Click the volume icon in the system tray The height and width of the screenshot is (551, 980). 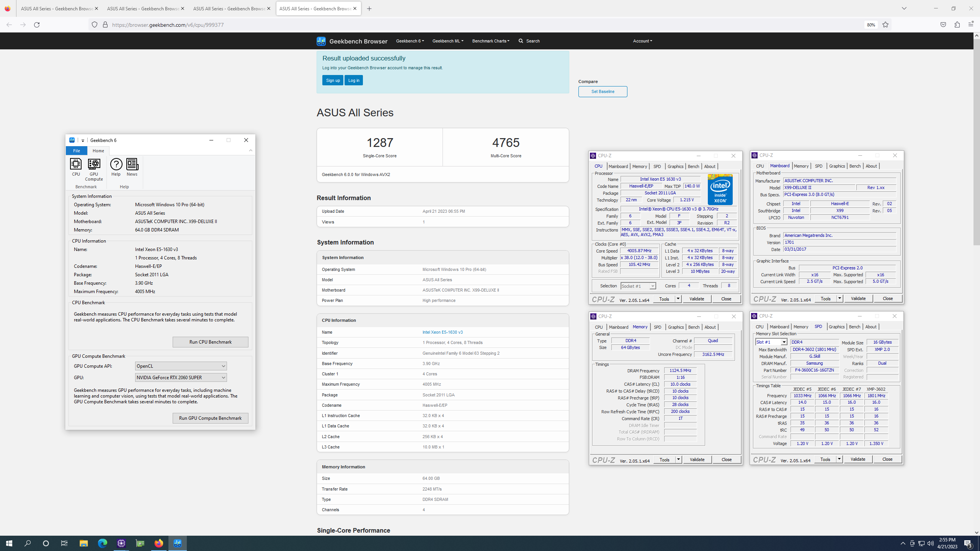pos(931,543)
